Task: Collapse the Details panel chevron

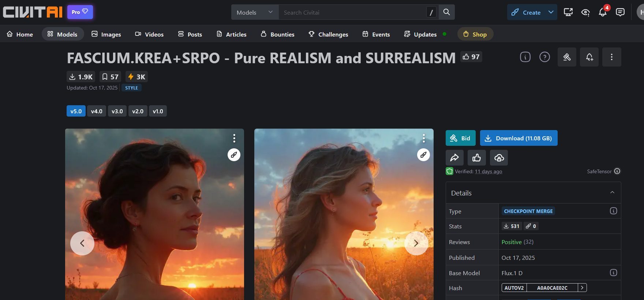Action: [612, 193]
